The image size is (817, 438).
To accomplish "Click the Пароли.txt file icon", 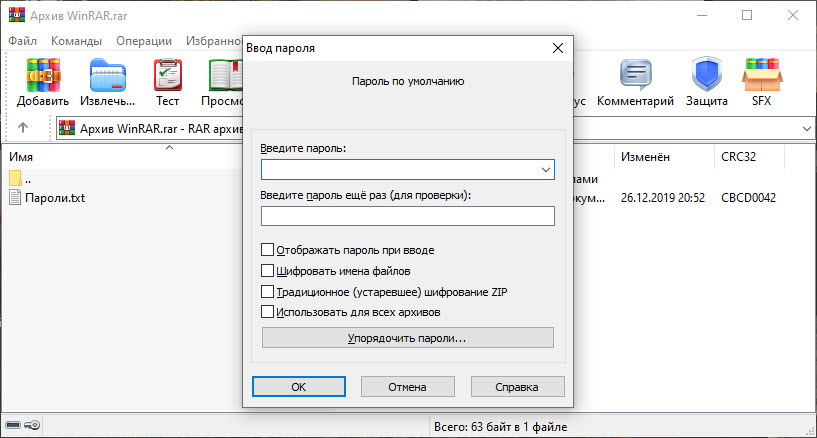I will click(x=15, y=197).
